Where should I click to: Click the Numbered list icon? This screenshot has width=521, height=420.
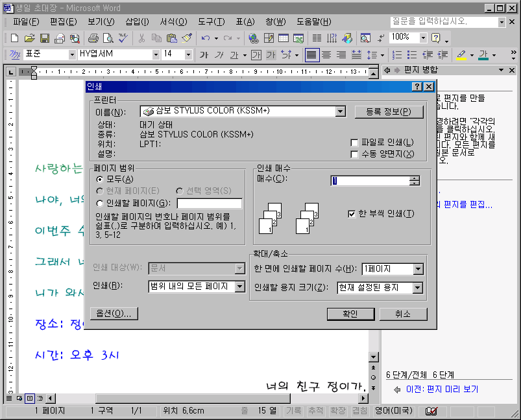[396, 54]
